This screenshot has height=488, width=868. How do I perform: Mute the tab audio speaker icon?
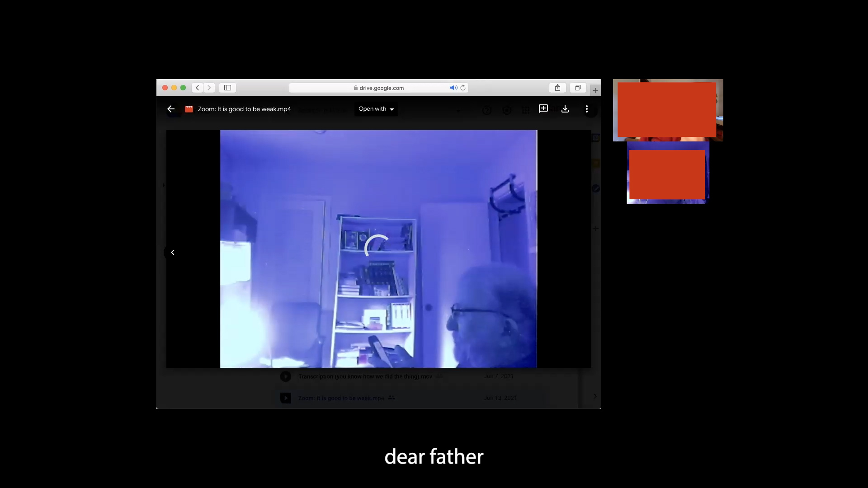coord(453,88)
